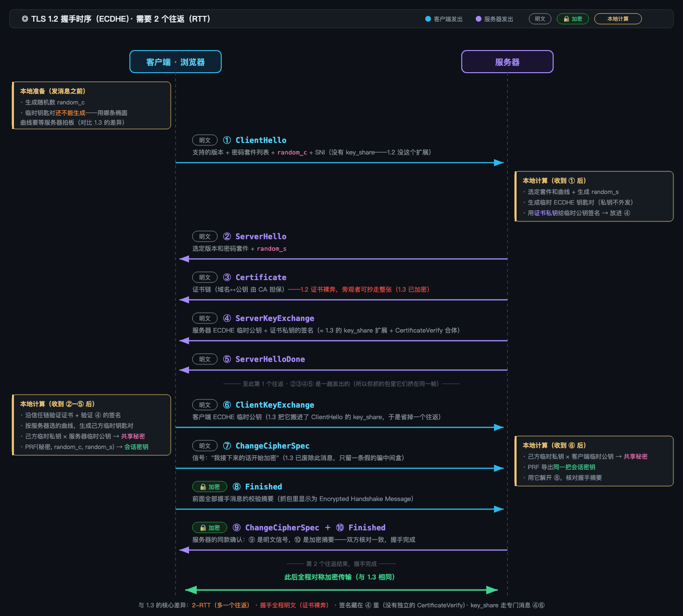This screenshot has width=683, height=616.
Task: Click the 加密 lock badge beside ⑧ Finished
Action: pos(210,487)
